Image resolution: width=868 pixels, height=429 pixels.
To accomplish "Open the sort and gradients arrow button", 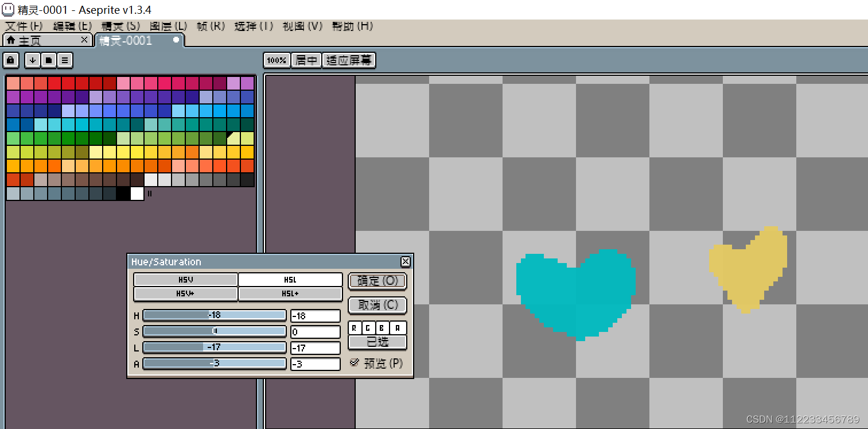I will tap(33, 60).
